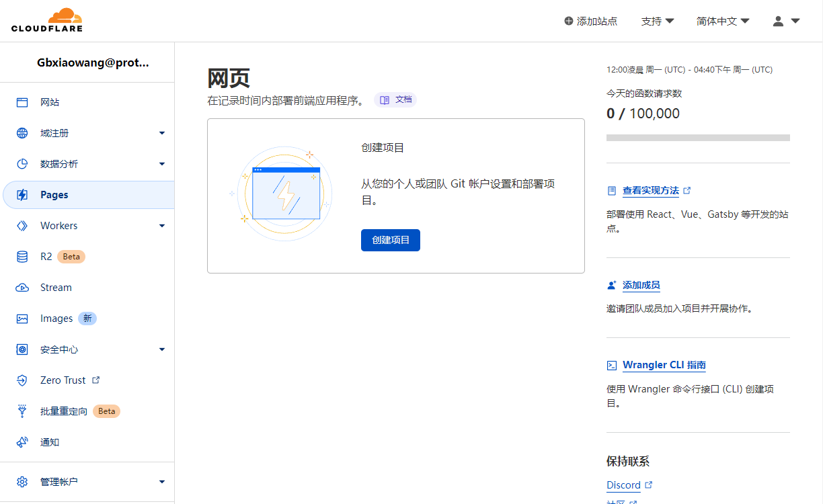823x504 pixels.
Task: Click the R2 database icon in sidebar
Action: 22,257
